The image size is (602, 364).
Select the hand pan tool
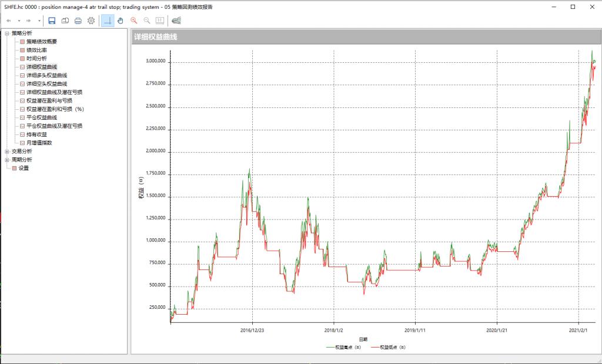(121, 21)
